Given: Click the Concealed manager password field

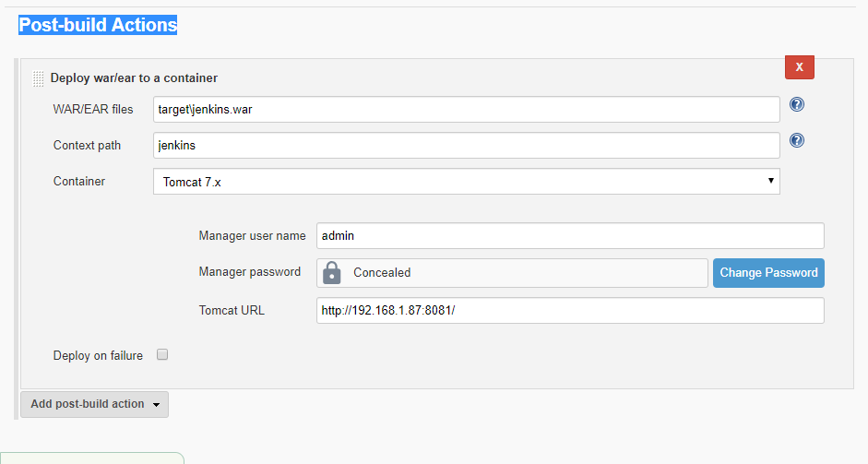Looking at the screenshot, I should point(512,273).
